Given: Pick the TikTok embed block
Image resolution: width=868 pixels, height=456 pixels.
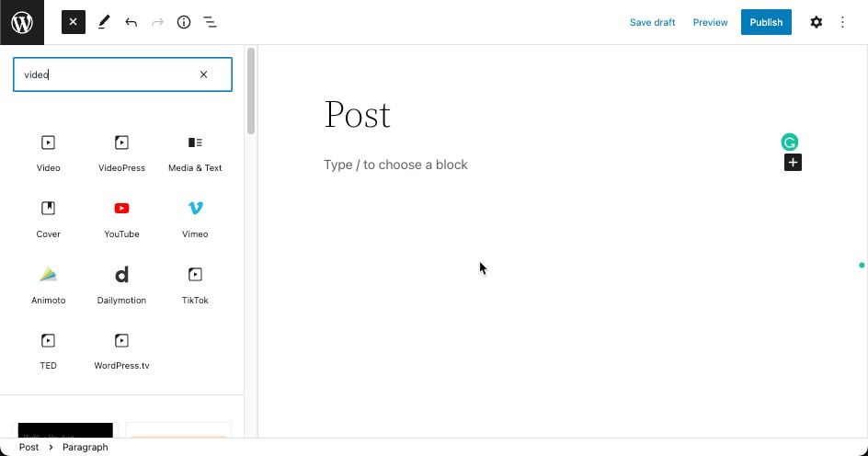Looking at the screenshot, I should [x=195, y=284].
